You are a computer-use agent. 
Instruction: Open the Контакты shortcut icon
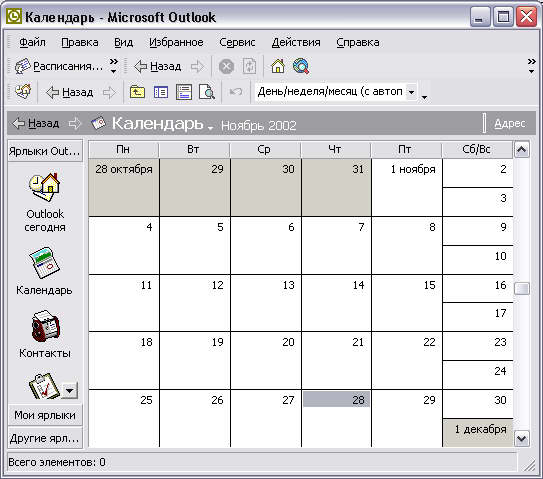pos(45,326)
